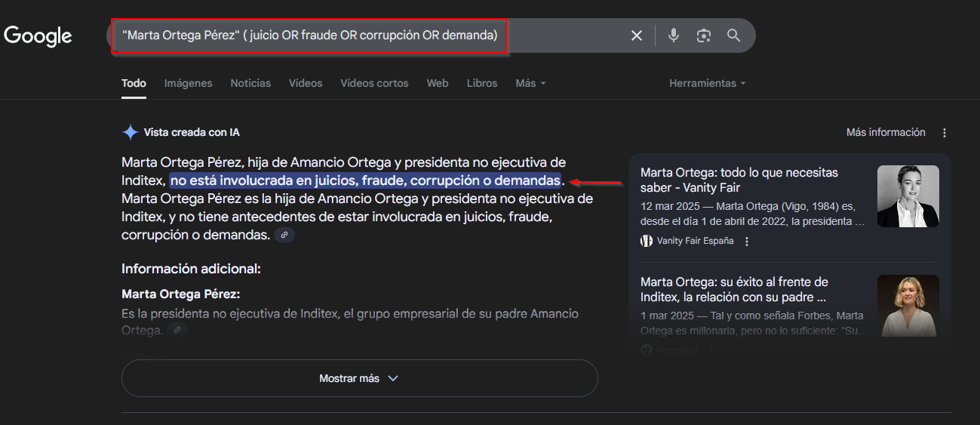The image size is (980, 425).
Task: Clear the search query with the X icon
Action: click(x=637, y=35)
